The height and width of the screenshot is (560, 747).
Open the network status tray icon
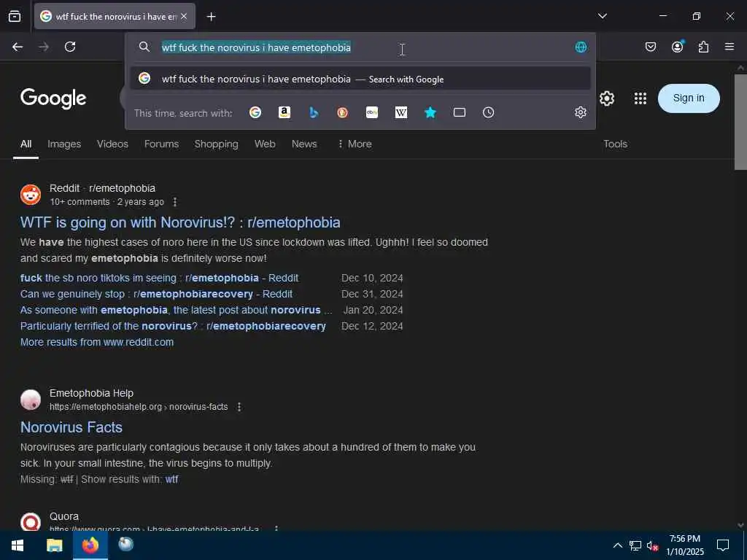click(x=635, y=545)
